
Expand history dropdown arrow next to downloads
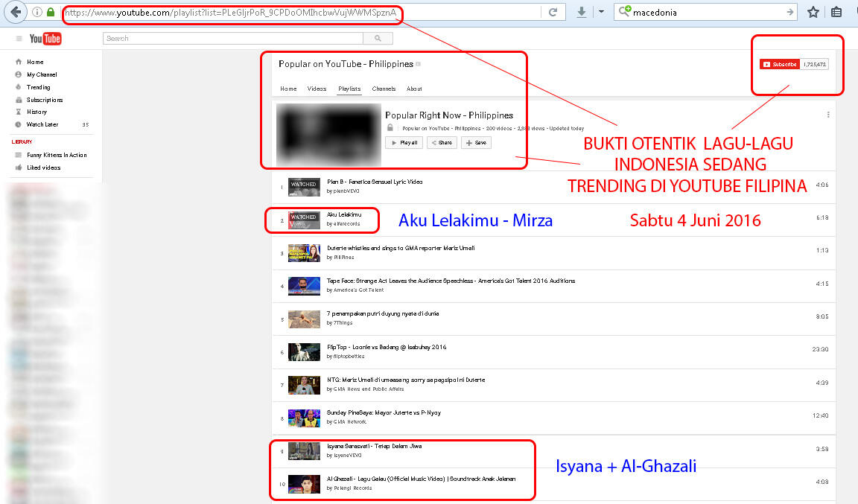click(601, 12)
